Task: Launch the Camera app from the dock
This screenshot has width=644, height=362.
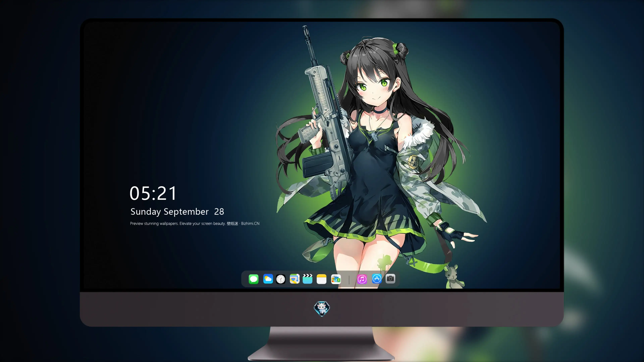Action: pos(390,279)
